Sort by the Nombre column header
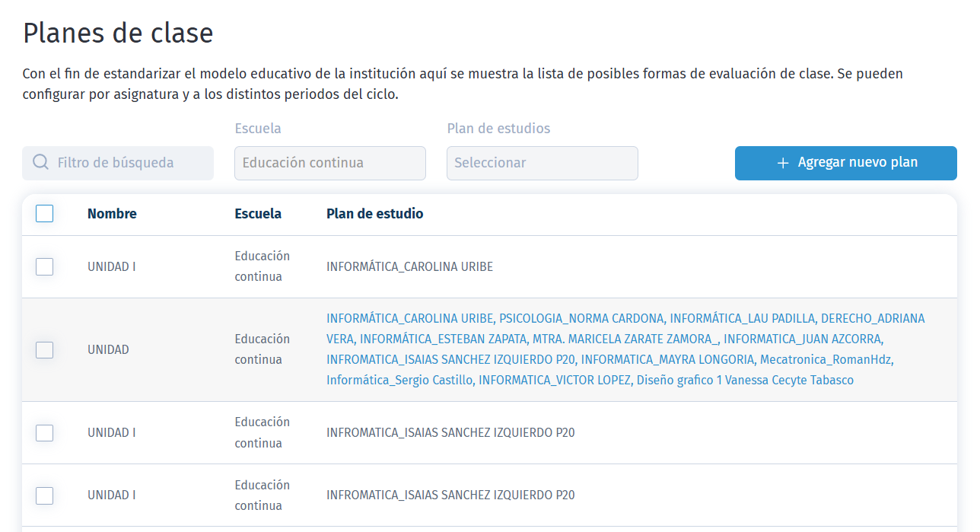The image size is (980, 532). [x=112, y=214]
